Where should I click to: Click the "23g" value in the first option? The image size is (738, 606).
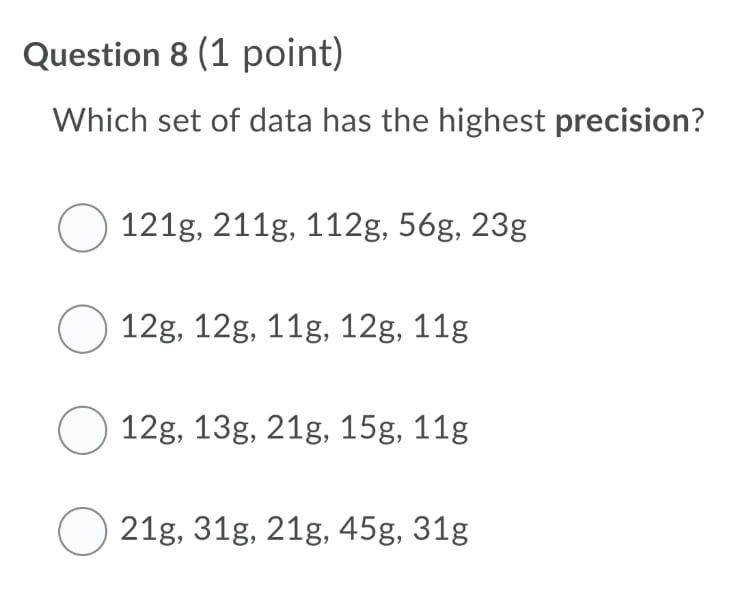click(x=497, y=227)
